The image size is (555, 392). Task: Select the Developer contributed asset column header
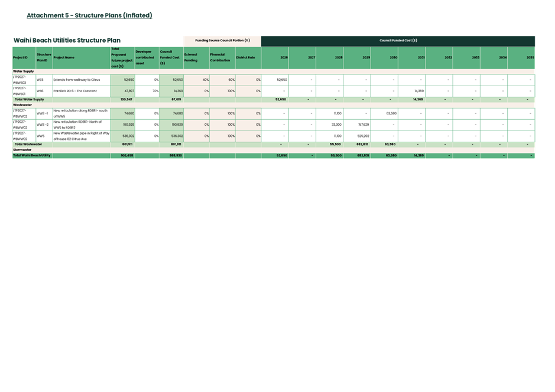point(146,57)
